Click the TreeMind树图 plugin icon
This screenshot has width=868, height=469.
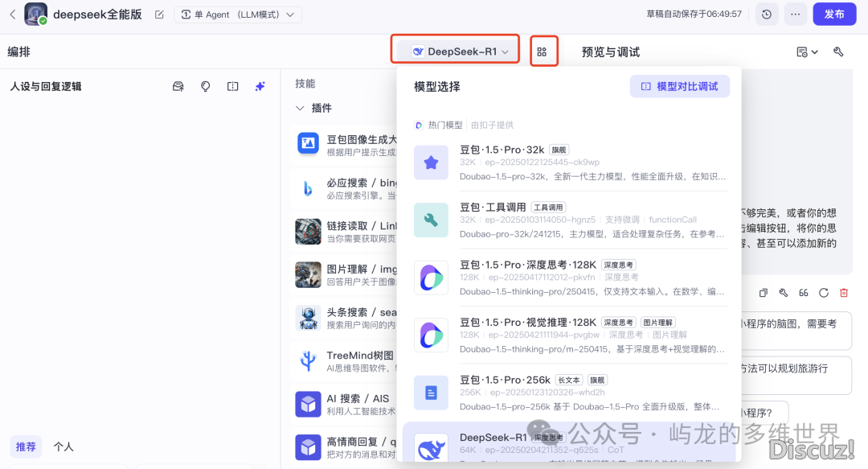tap(309, 361)
